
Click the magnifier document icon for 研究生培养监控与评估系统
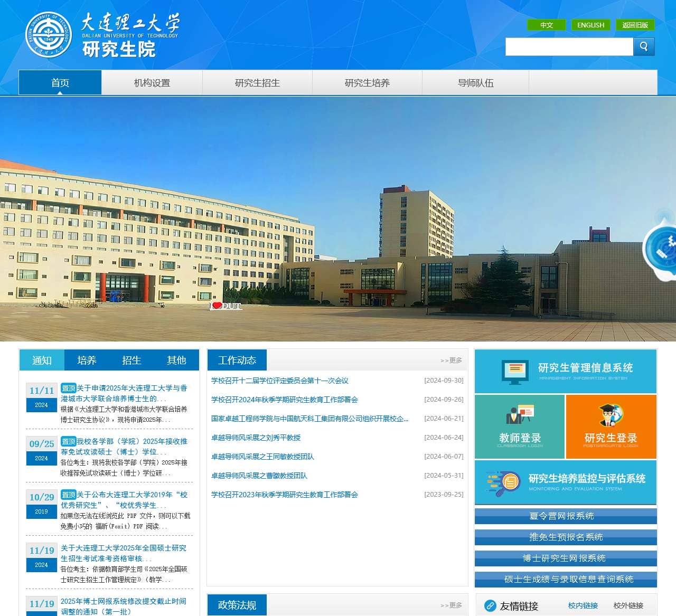tap(503, 482)
